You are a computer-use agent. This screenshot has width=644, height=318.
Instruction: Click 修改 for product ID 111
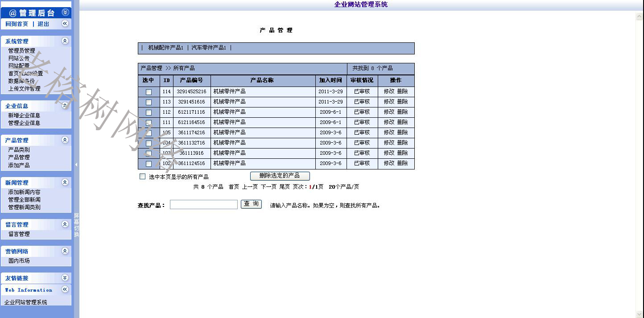[x=389, y=122]
